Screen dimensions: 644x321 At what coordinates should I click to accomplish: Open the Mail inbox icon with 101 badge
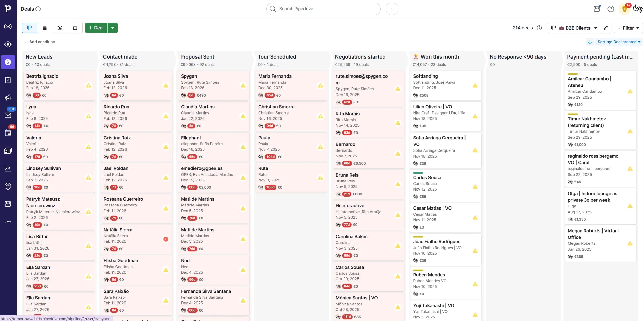[x=8, y=115]
